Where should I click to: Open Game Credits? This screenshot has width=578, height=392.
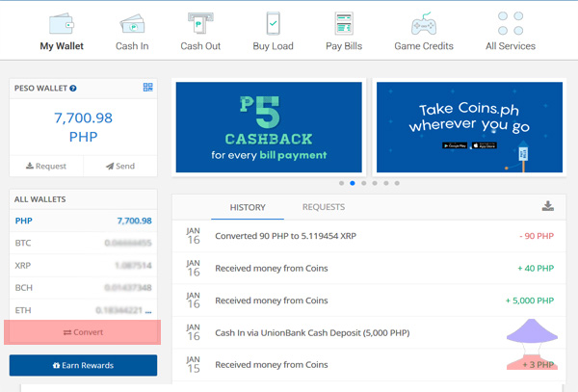pos(424,33)
